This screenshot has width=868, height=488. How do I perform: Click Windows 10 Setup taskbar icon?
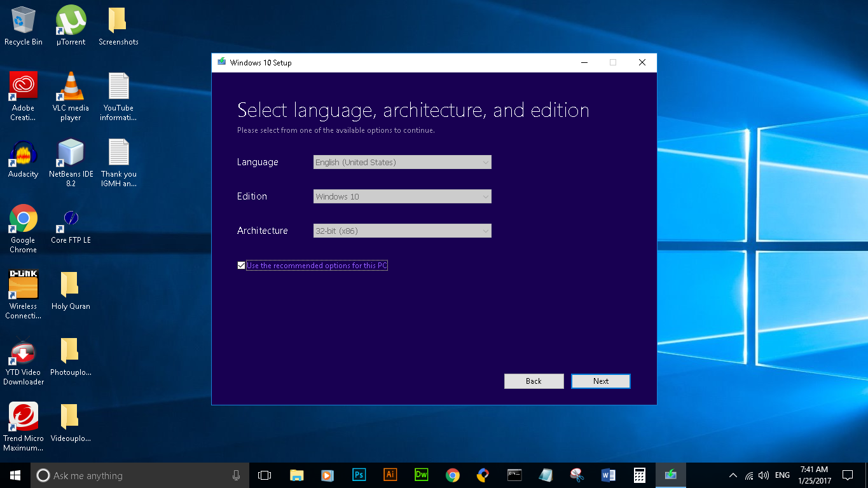click(x=670, y=475)
